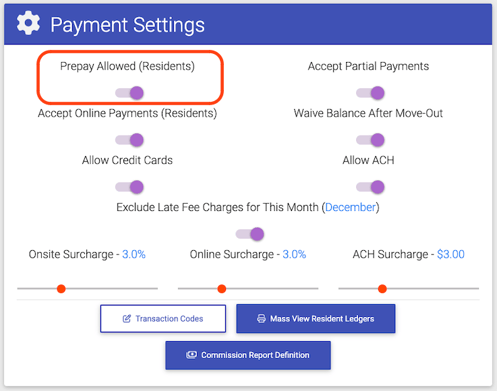Click the Online Surcharge 3.0% value

(294, 254)
